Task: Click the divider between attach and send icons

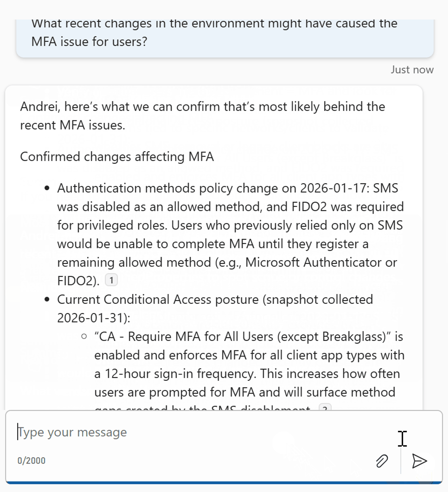Action: (401, 461)
